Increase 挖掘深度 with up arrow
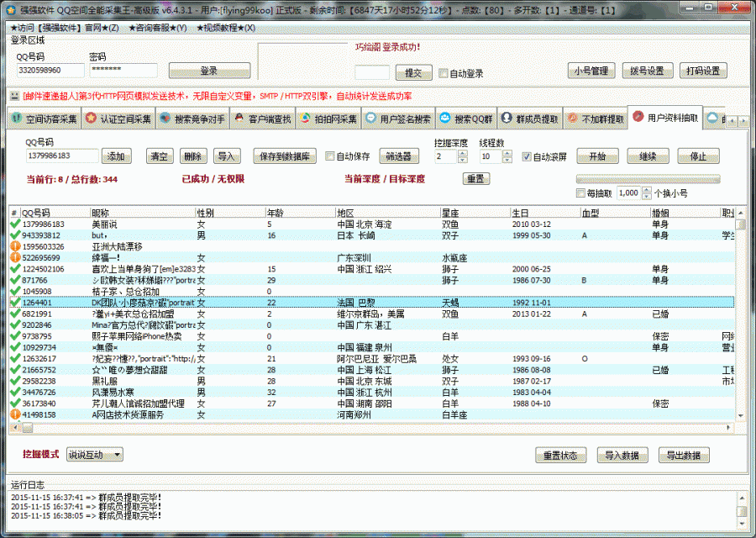Image resolution: width=756 pixels, height=538 pixels. click(x=462, y=153)
